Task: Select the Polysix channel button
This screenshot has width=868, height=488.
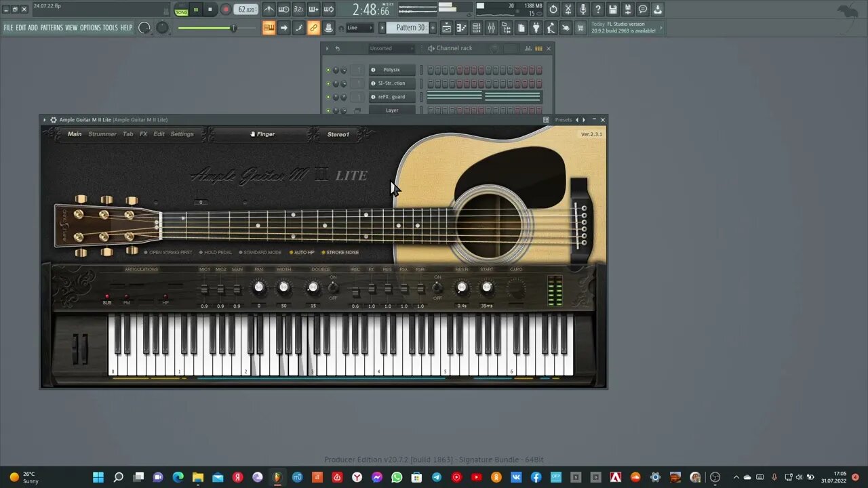Action: [x=391, y=70]
